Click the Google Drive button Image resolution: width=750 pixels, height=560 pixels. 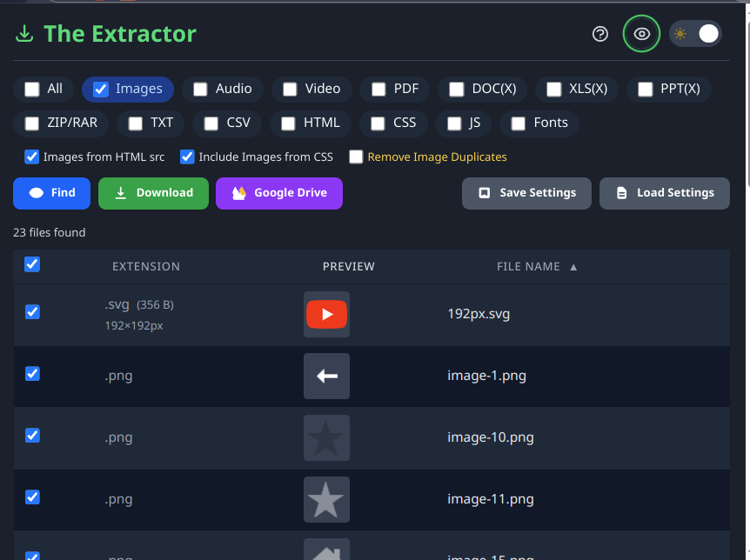point(279,193)
